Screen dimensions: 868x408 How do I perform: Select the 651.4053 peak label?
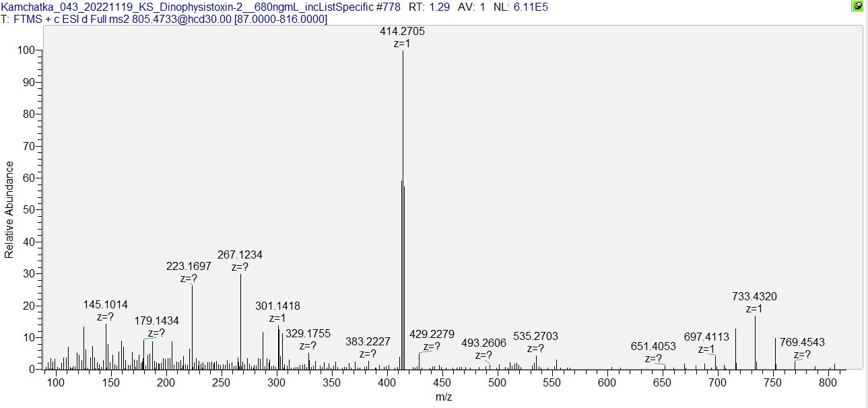[x=653, y=347]
